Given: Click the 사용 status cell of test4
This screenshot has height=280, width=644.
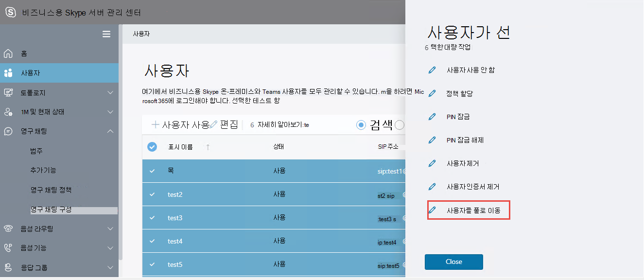Looking at the screenshot, I should 279,241.
